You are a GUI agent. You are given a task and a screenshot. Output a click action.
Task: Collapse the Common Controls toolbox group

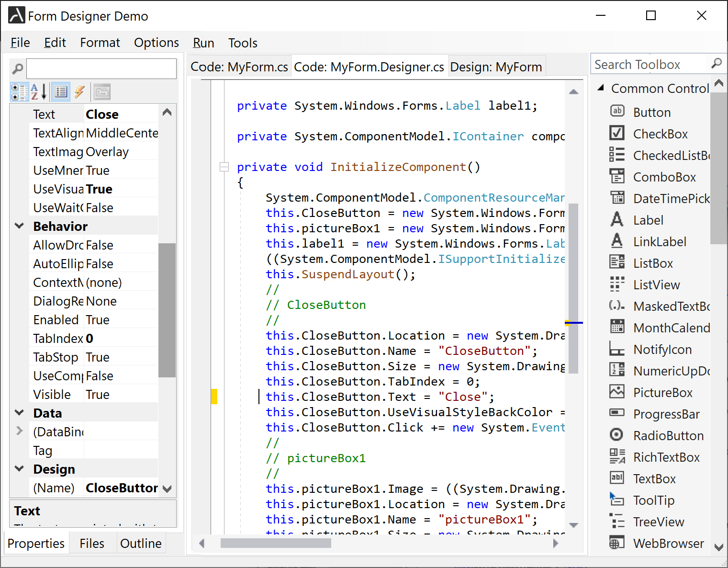(601, 88)
